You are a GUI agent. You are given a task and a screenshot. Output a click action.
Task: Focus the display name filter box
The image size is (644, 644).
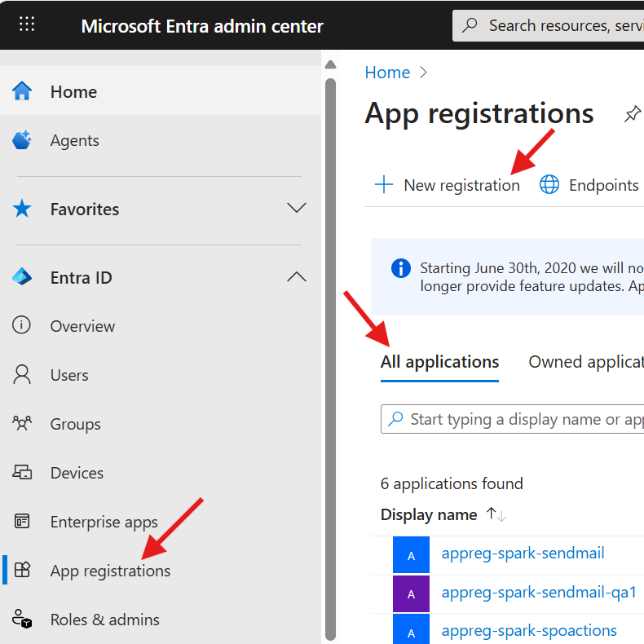click(522, 420)
